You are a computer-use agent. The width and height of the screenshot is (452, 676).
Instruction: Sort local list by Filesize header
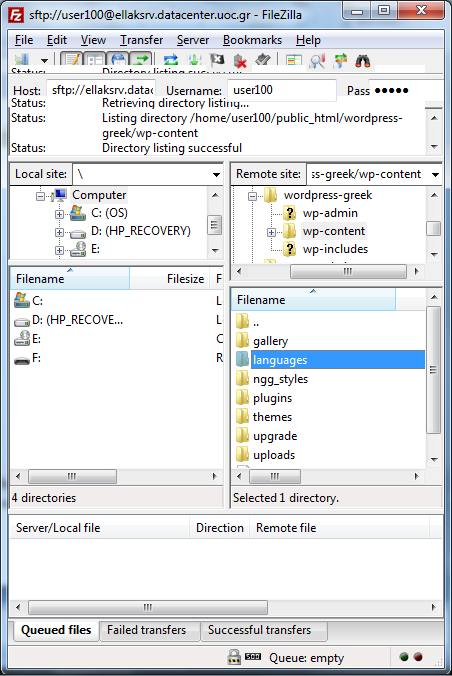pyautogui.click(x=170, y=279)
